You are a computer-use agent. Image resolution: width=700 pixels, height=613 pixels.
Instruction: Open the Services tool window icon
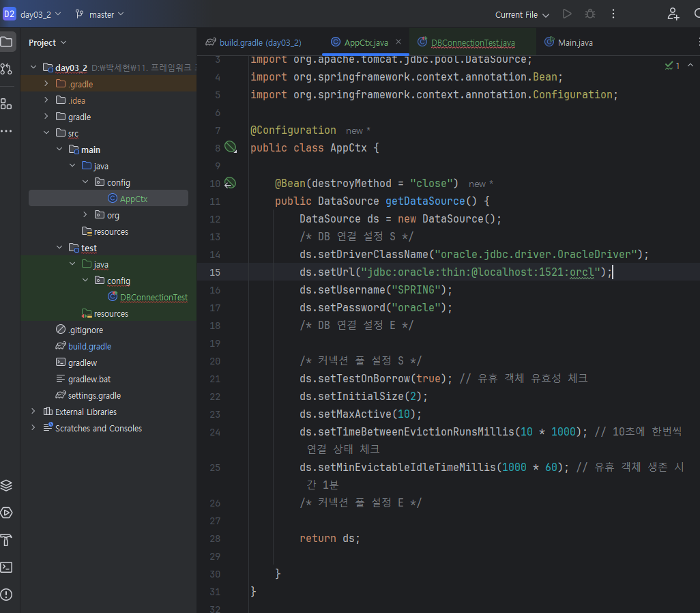(x=6, y=513)
